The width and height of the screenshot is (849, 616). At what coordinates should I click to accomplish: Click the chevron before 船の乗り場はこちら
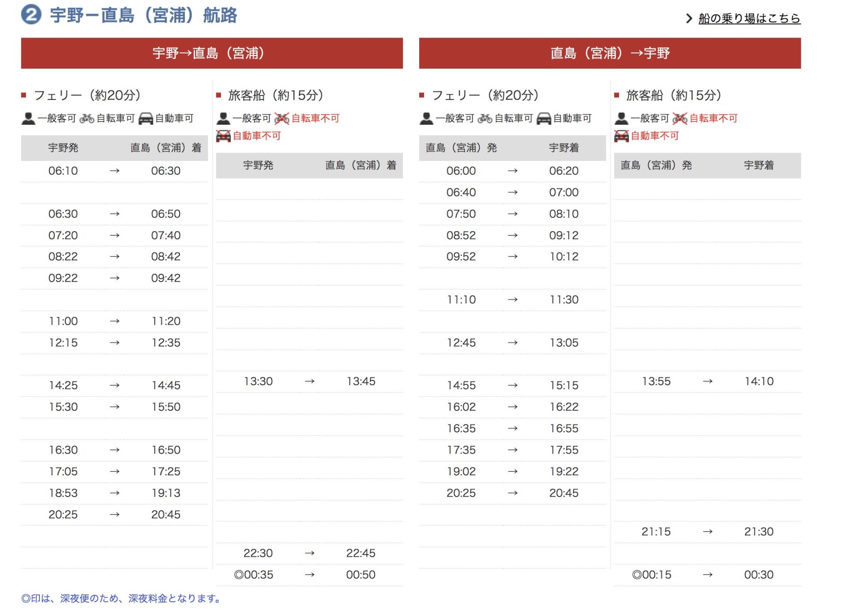coord(689,19)
